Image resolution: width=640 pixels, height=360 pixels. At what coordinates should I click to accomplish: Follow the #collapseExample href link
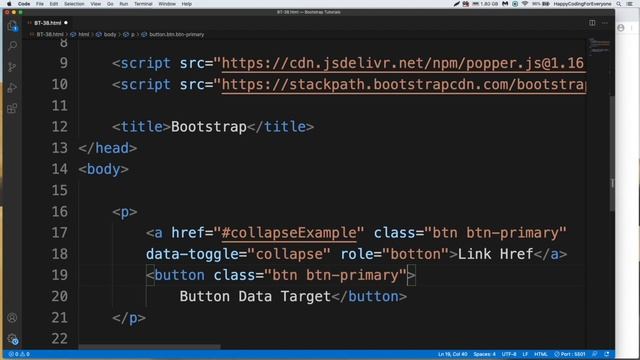289,233
